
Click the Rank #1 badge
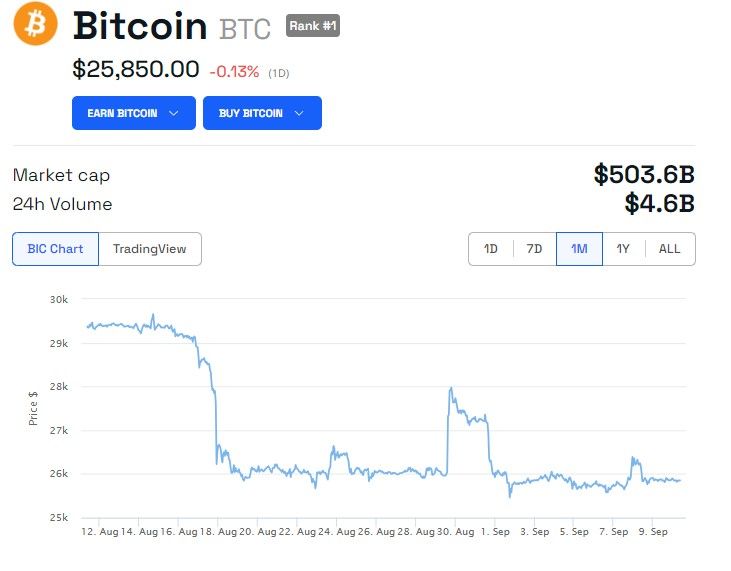313,26
